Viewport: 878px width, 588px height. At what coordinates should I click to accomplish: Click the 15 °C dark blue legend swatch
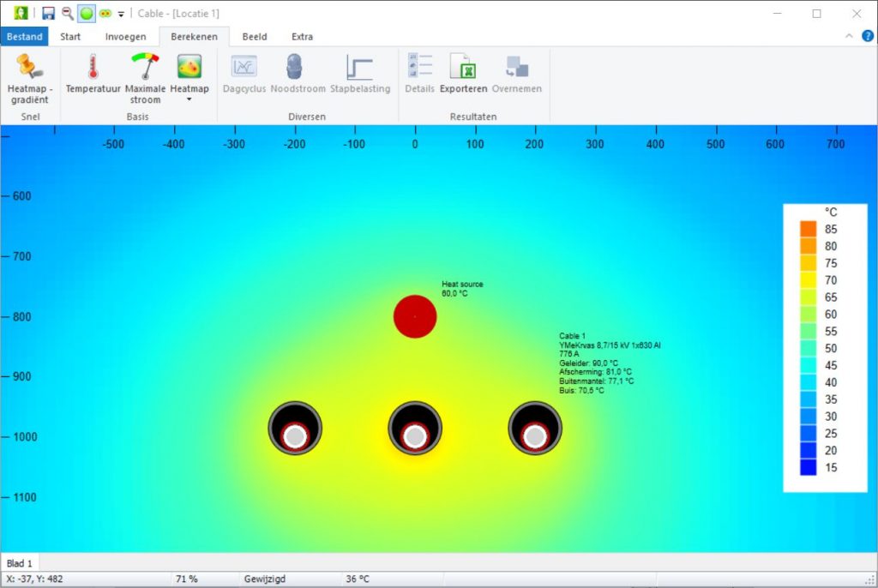(808, 468)
